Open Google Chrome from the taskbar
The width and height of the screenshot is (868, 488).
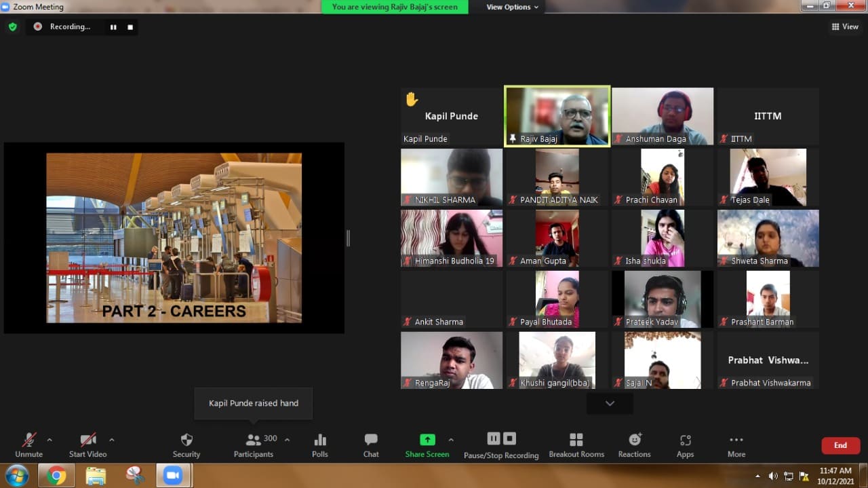[56, 476]
